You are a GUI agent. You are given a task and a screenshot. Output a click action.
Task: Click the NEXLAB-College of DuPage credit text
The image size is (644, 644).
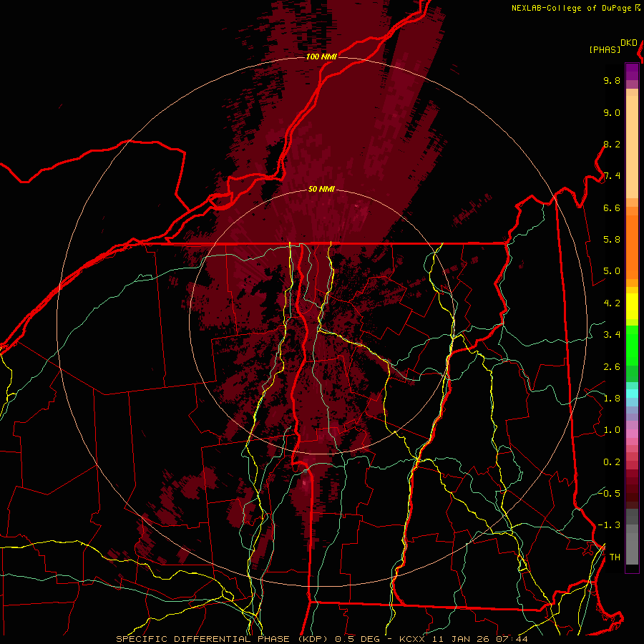[572, 8]
